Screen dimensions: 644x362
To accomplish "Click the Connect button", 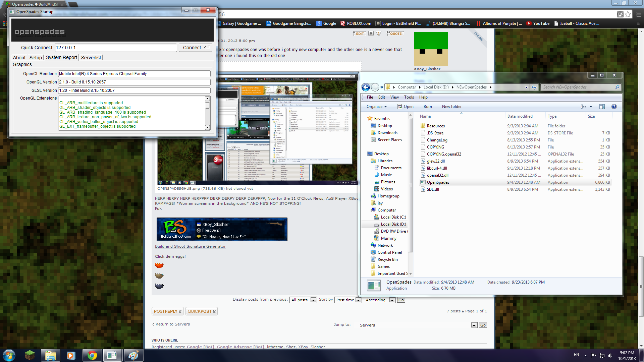I will [195, 48].
